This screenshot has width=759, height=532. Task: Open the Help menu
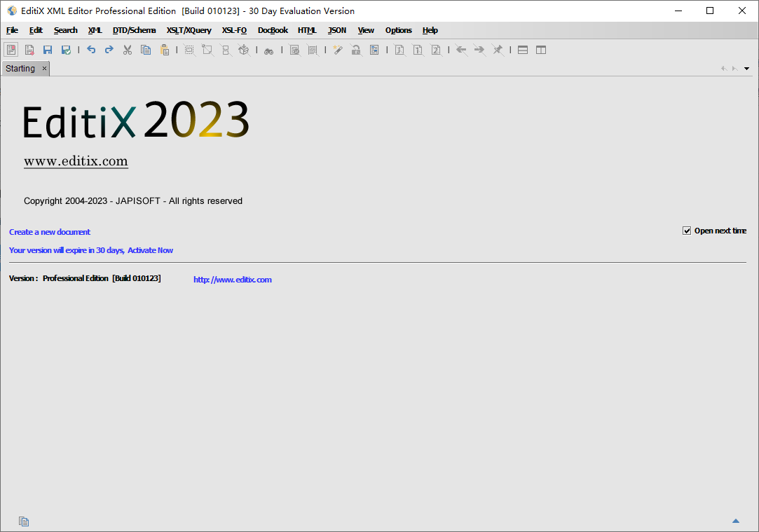coord(430,30)
